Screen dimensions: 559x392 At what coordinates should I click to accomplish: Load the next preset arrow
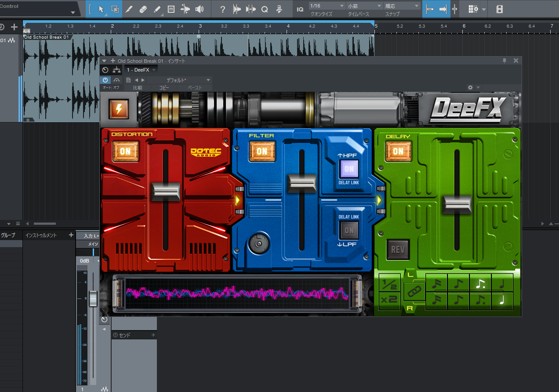[x=143, y=80]
